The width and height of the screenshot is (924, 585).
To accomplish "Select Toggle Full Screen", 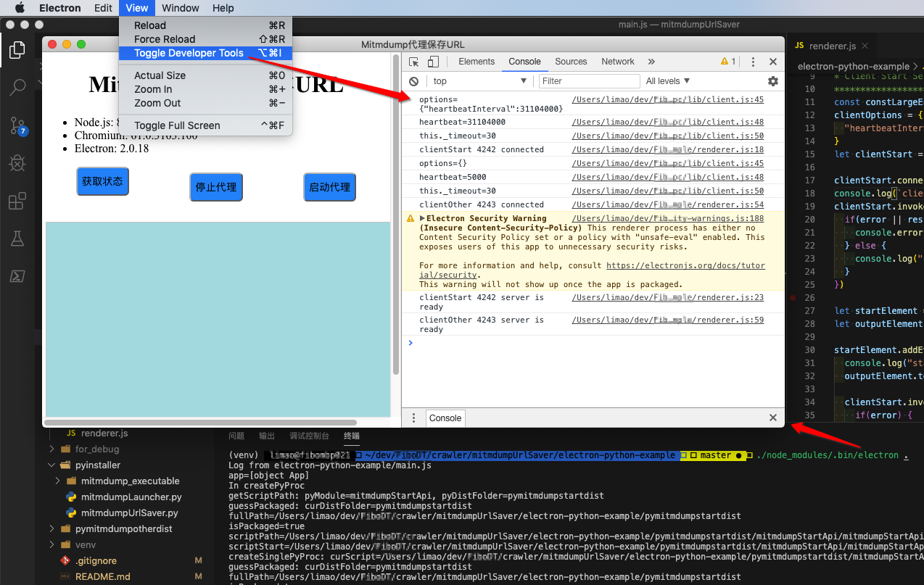I will click(206, 125).
